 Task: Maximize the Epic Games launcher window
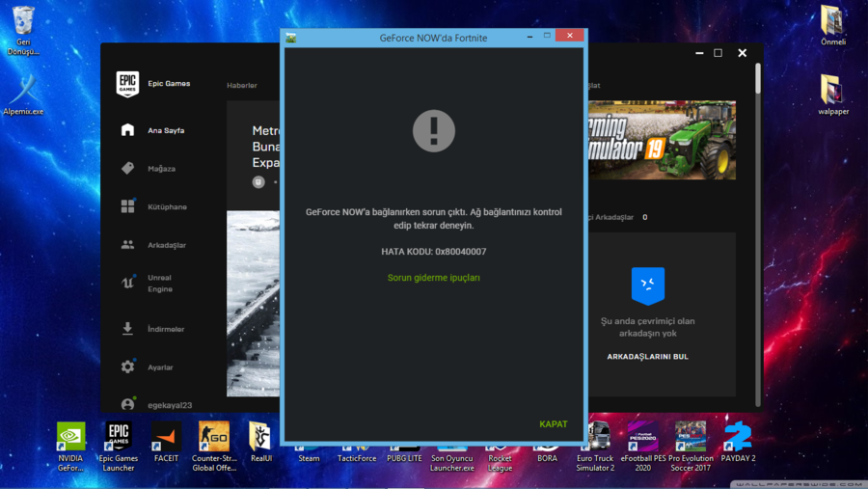[x=718, y=53]
